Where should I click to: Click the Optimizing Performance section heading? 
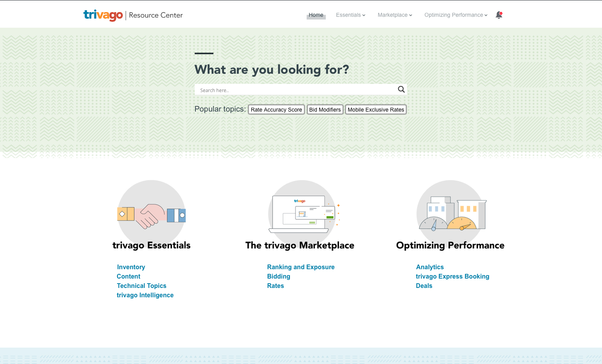pyautogui.click(x=450, y=245)
